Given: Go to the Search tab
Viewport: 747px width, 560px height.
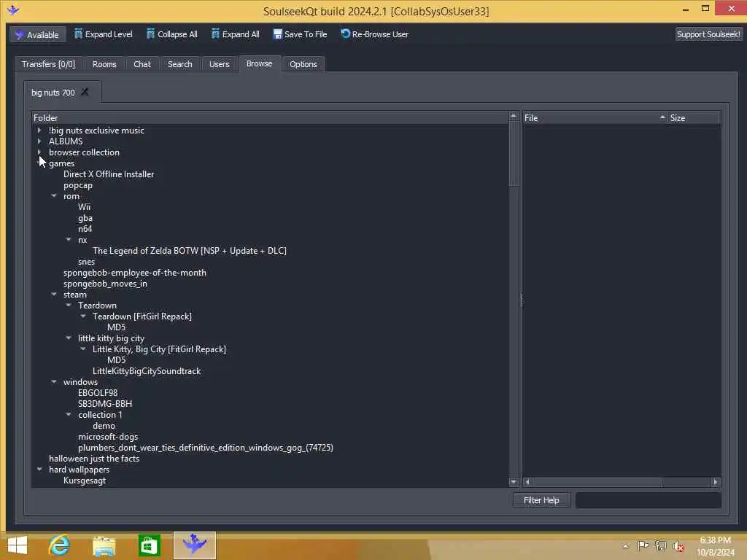Looking at the screenshot, I should coord(179,64).
